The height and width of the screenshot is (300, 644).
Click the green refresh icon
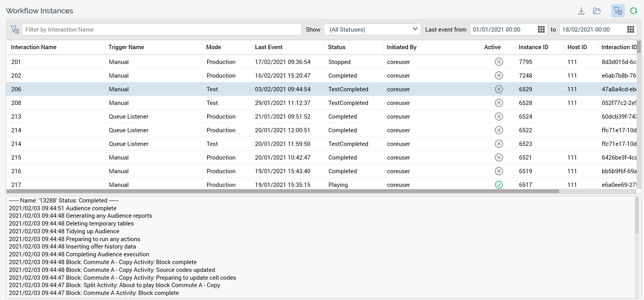[633, 11]
